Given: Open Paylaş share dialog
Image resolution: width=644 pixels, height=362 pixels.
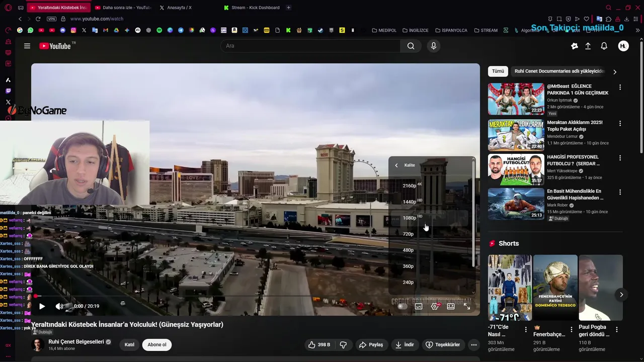Looking at the screenshot, I should 371,344.
